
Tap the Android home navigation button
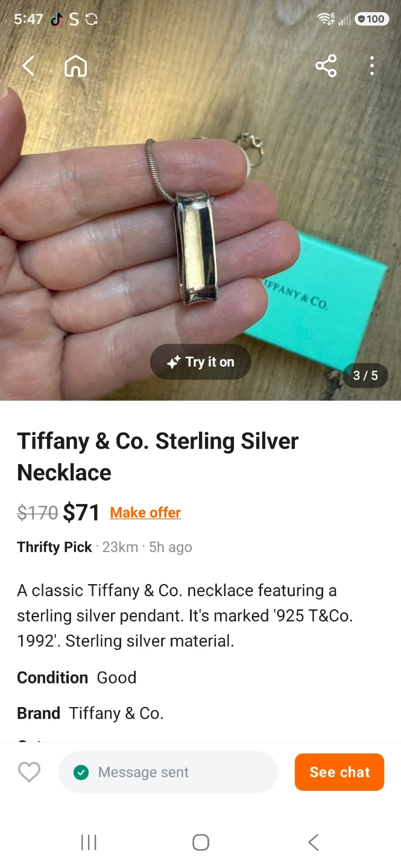(x=201, y=842)
